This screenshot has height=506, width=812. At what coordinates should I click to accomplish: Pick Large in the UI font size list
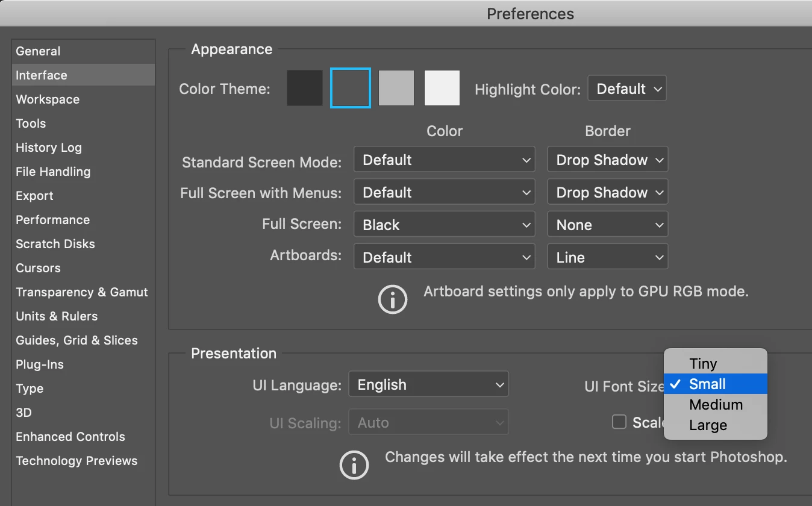[708, 425]
